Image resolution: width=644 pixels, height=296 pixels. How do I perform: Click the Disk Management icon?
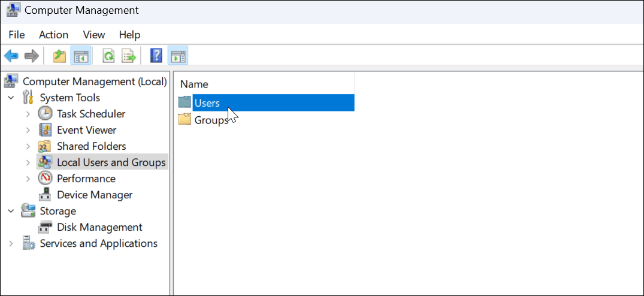click(x=45, y=227)
